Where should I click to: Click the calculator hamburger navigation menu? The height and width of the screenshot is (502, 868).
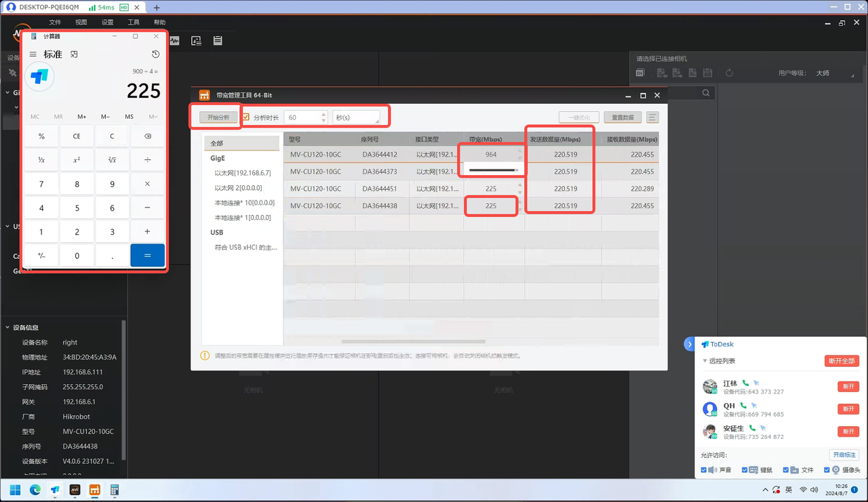click(x=33, y=54)
